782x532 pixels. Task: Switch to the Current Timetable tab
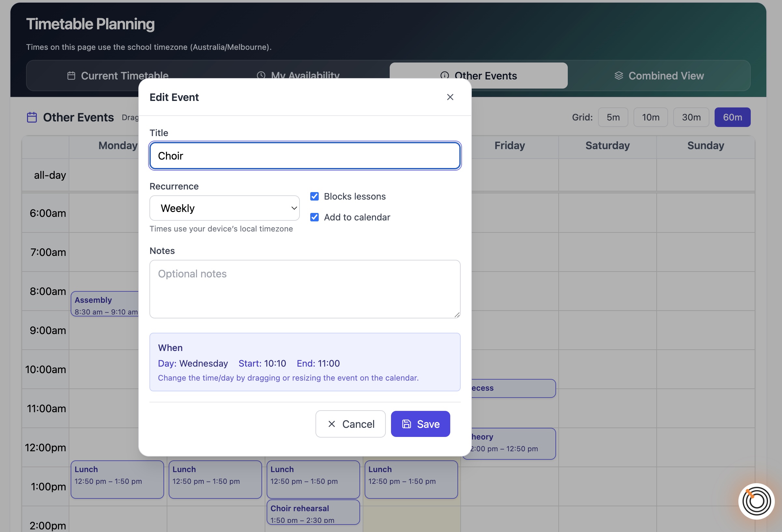[118, 76]
